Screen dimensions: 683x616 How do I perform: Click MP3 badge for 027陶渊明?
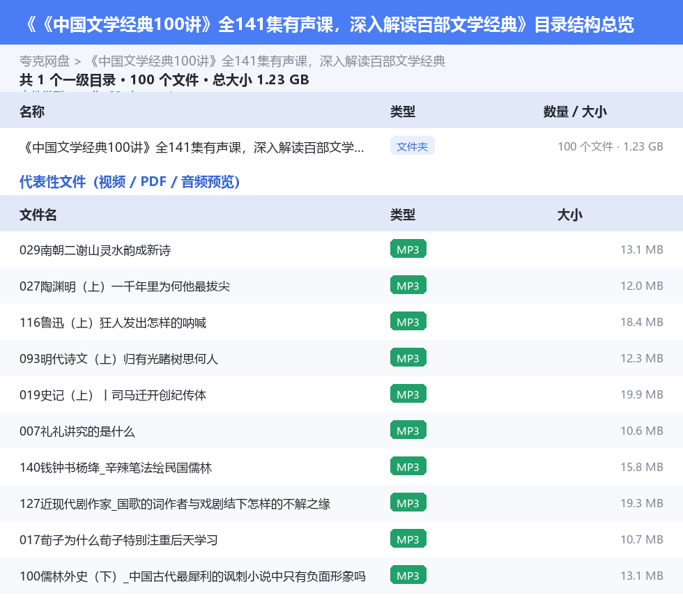pos(408,285)
